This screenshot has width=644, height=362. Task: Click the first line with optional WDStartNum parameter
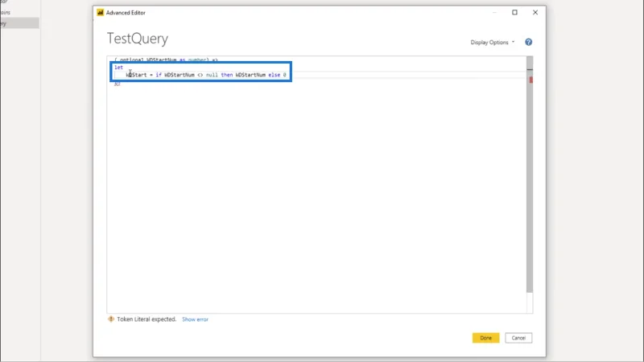[166, 60]
